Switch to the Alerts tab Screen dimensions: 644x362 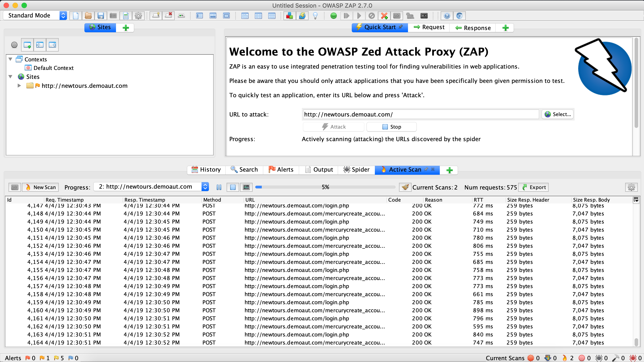point(281,169)
